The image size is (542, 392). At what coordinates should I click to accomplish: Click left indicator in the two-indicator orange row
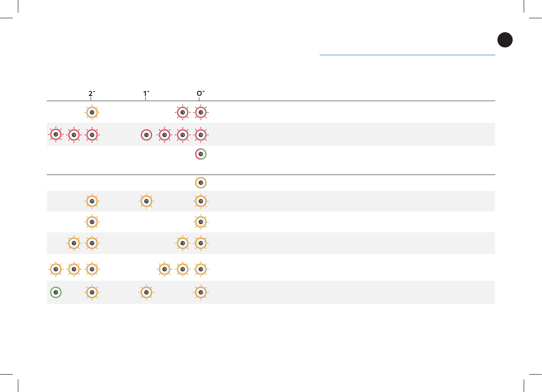(91, 222)
